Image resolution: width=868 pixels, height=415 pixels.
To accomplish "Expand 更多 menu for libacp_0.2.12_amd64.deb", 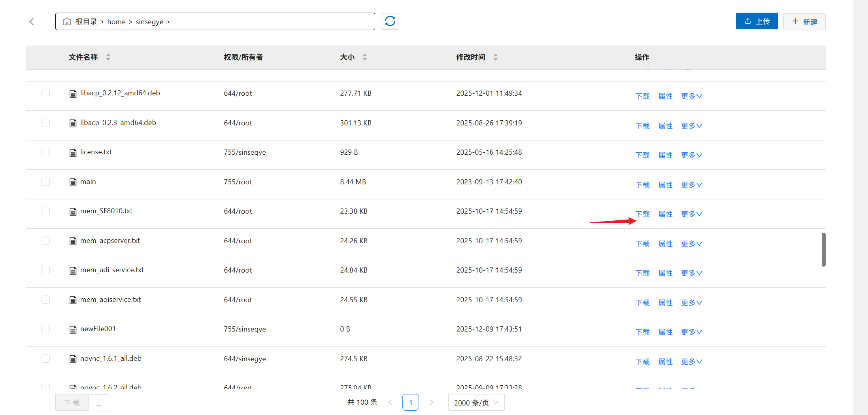I will pos(691,96).
